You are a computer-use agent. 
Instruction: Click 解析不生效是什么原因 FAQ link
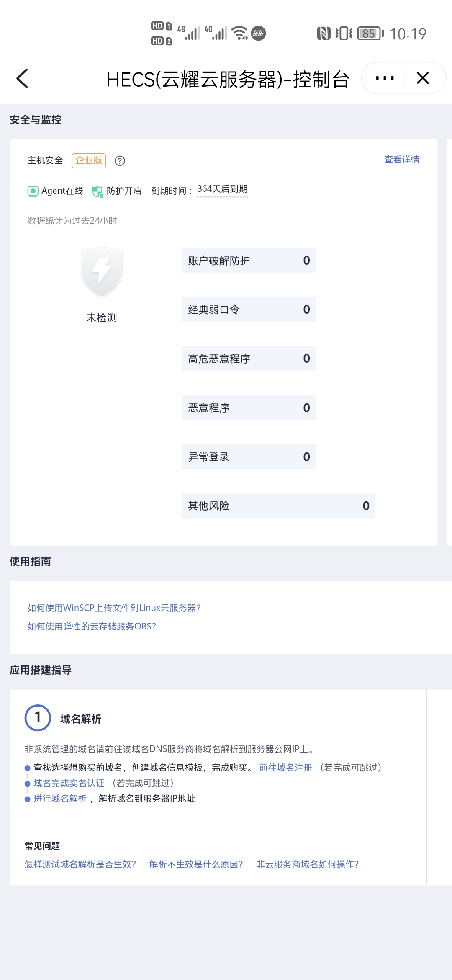196,864
